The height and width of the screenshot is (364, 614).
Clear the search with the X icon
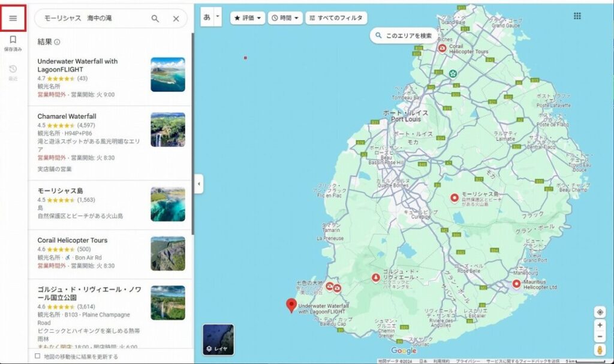176,19
